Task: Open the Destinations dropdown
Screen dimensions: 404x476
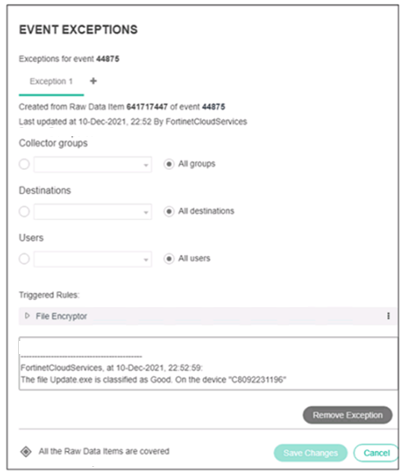Action: tap(93, 212)
